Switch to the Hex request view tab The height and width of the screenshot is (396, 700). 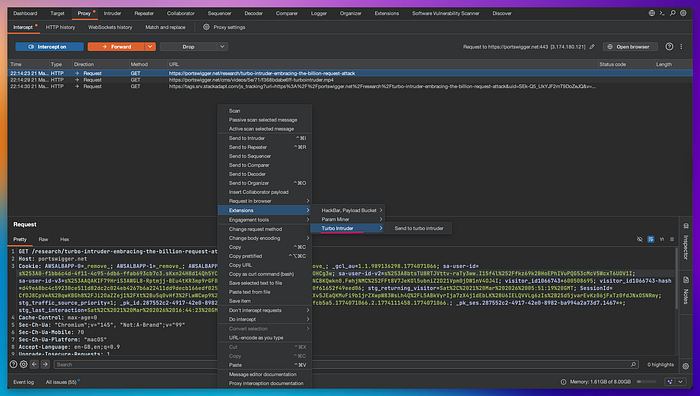coord(64,239)
